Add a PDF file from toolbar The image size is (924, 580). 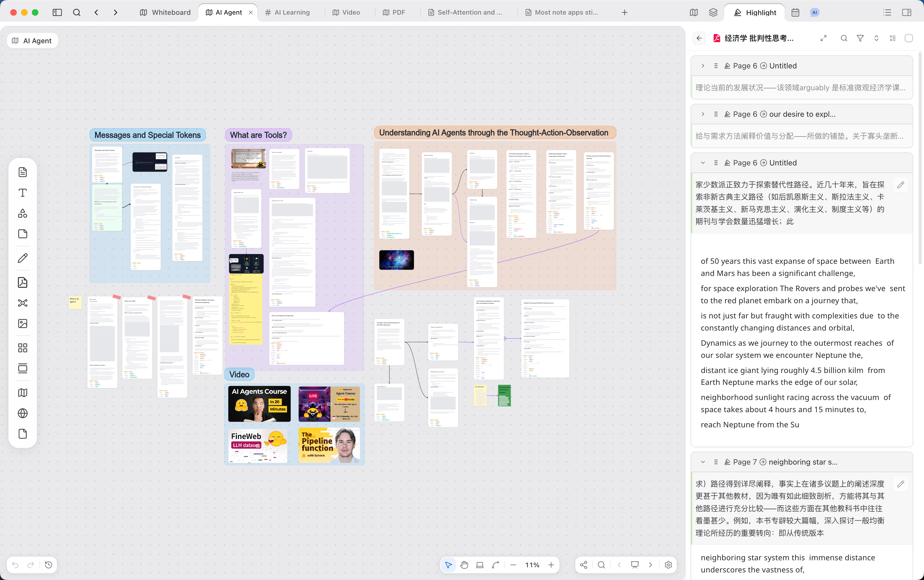pos(23,283)
